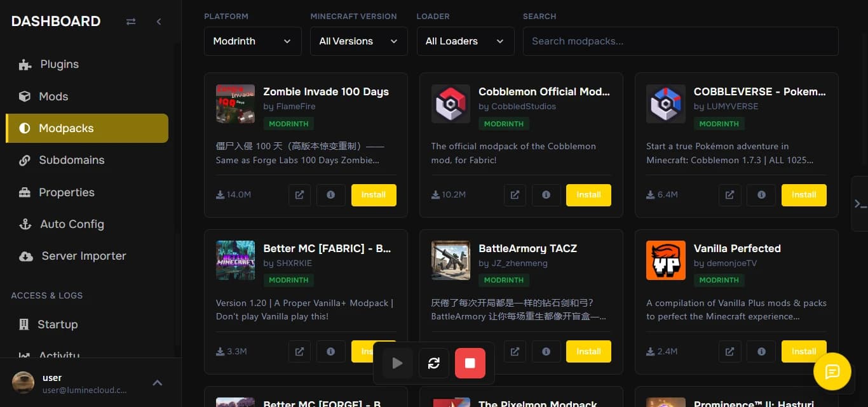Click the Server Importer cloud download icon

[26, 256]
